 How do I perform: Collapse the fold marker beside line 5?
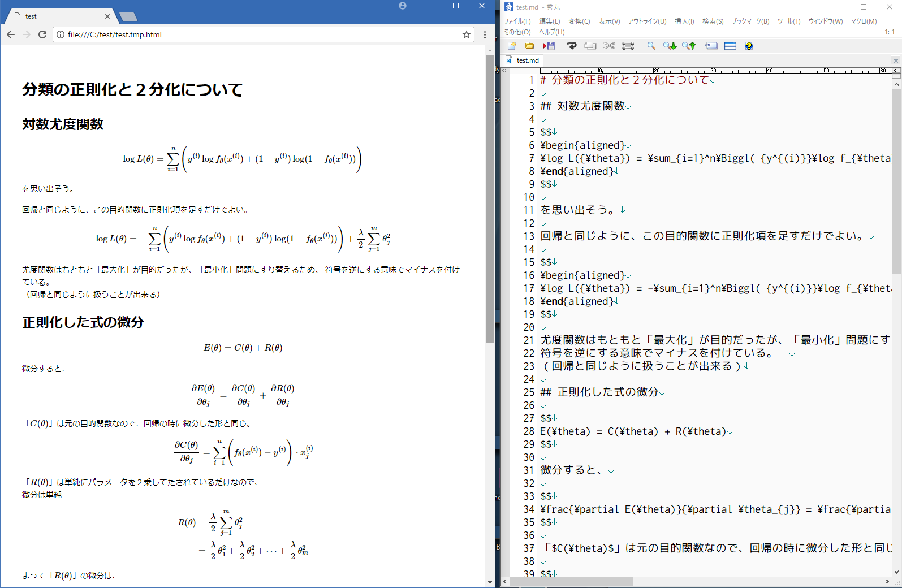(506, 132)
